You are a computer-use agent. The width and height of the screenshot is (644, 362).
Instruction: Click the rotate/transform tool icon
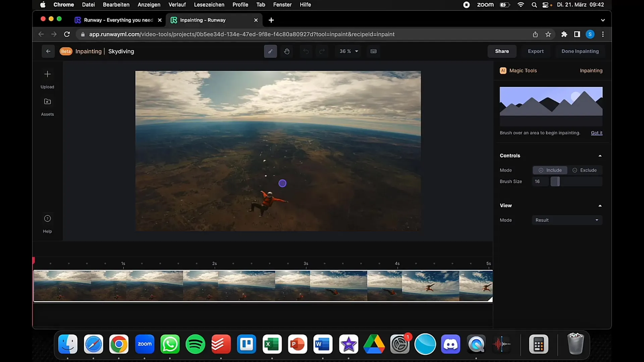(286, 51)
